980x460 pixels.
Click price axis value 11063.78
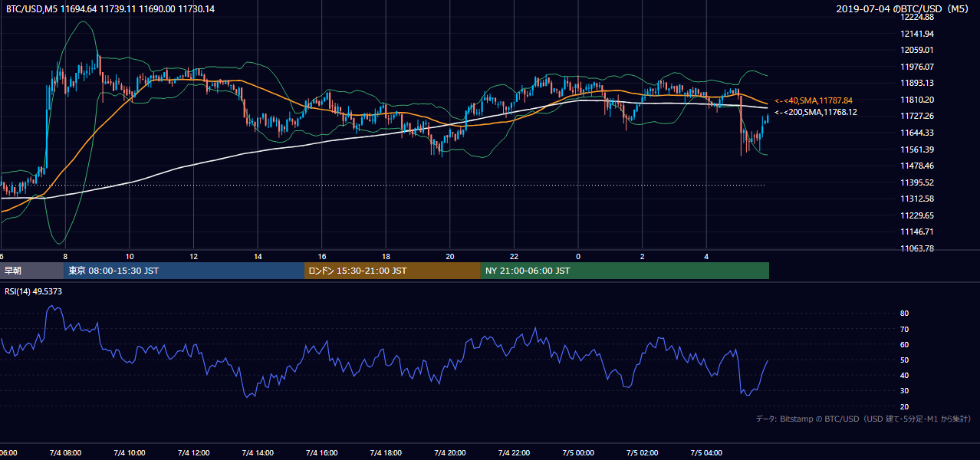(918, 248)
